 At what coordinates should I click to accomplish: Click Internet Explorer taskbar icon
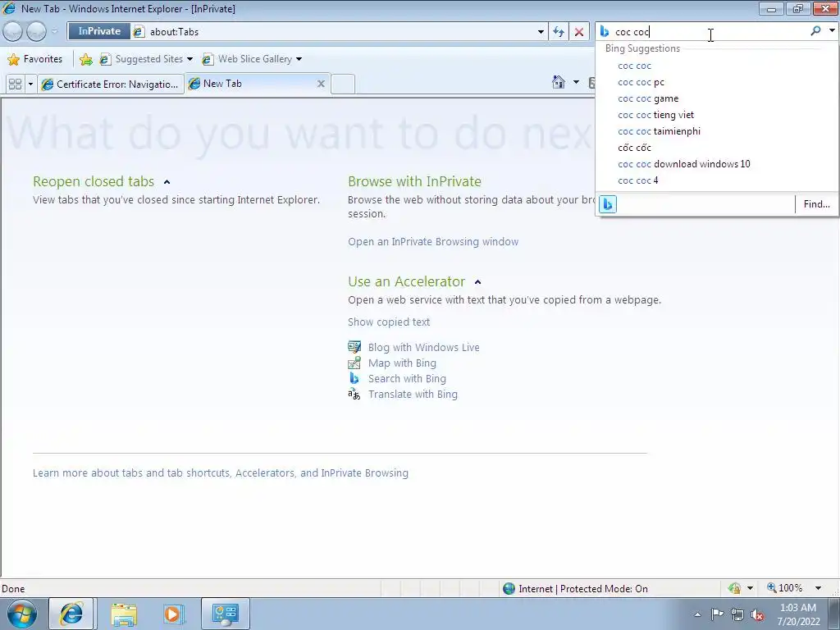72,614
